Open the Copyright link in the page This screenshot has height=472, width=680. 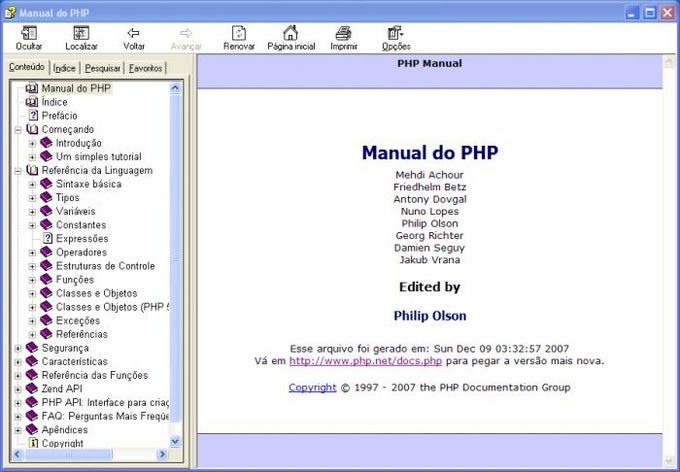click(x=312, y=387)
